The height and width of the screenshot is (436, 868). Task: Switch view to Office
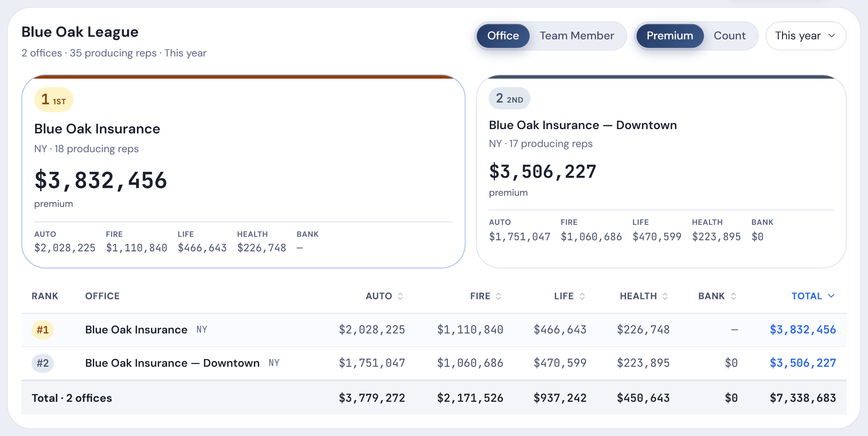pos(503,36)
